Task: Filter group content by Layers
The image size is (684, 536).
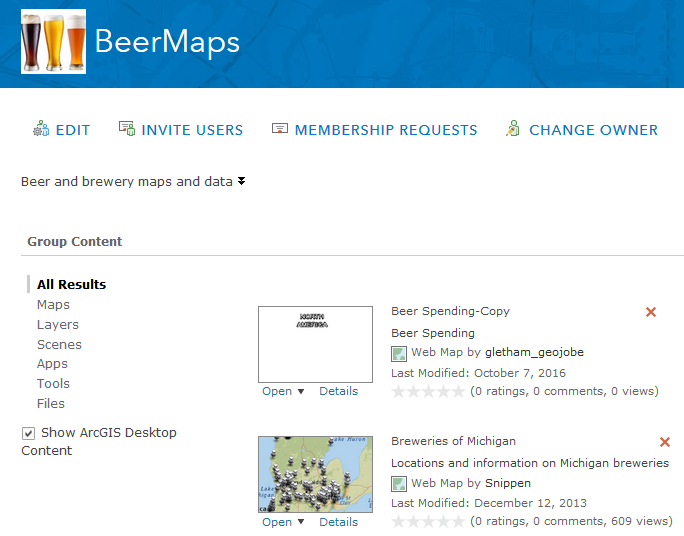Action: [57, 325]
